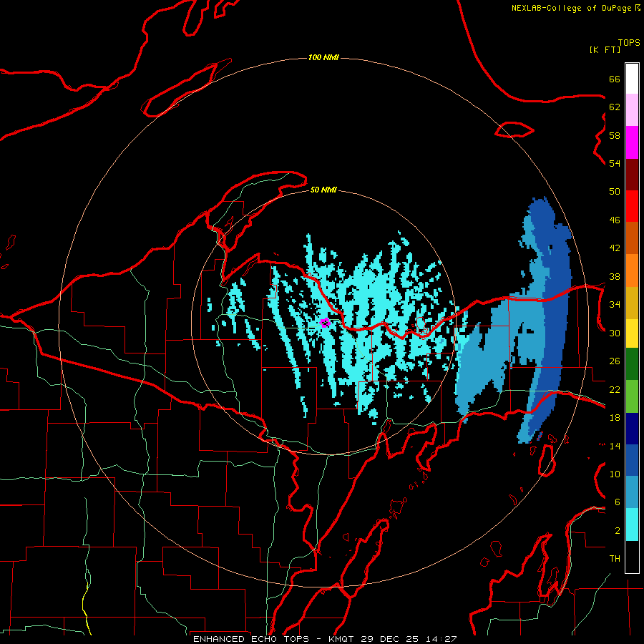Select the light blue legend swatch
Viewport: 644px width, 644px height.
tap(632, 492)
